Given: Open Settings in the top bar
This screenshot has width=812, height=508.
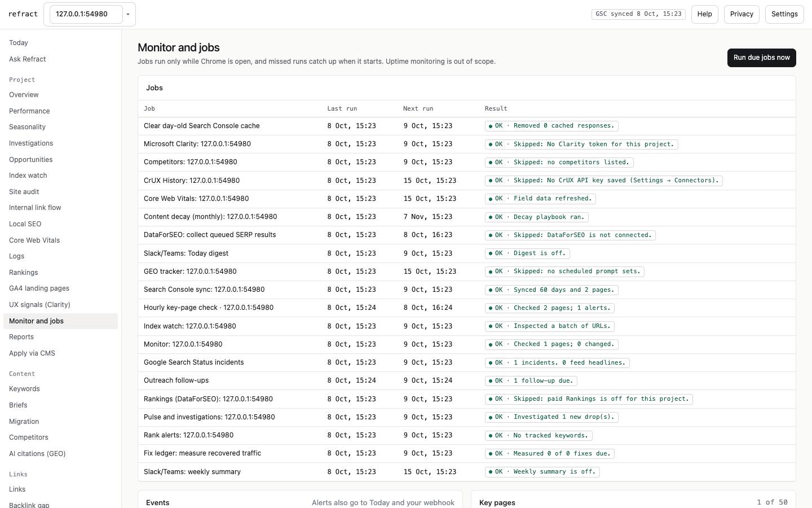Looking at the screenshot, I should (784, 14).
